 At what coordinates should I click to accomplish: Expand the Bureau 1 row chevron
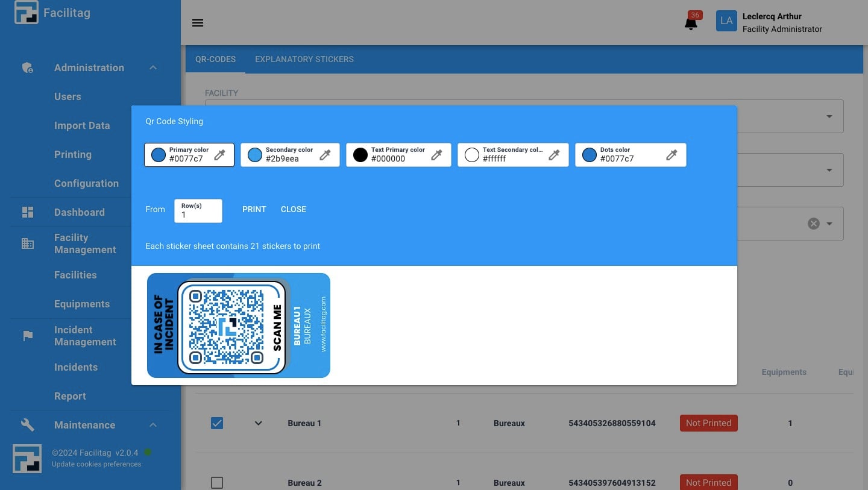point(259,423)
